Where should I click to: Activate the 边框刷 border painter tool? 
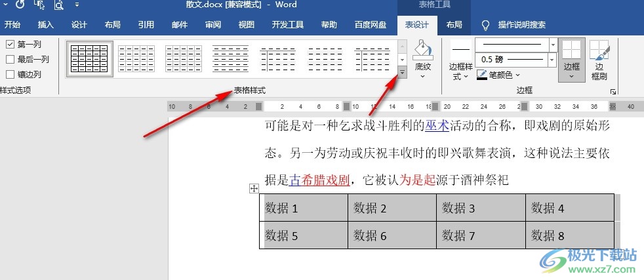pyautogui.click(x=599, y=60)
